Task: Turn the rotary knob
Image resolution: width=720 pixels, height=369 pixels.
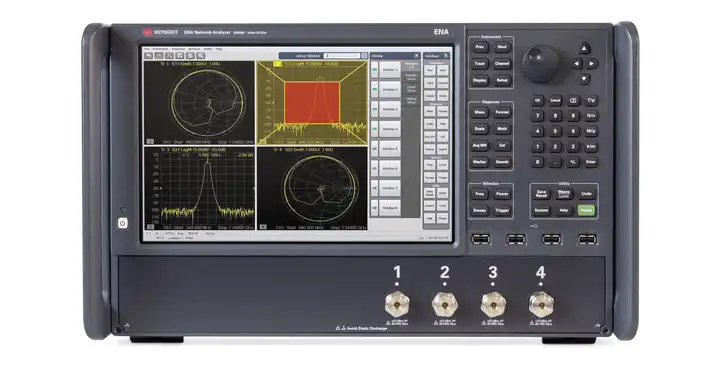Action: point(540,64)
